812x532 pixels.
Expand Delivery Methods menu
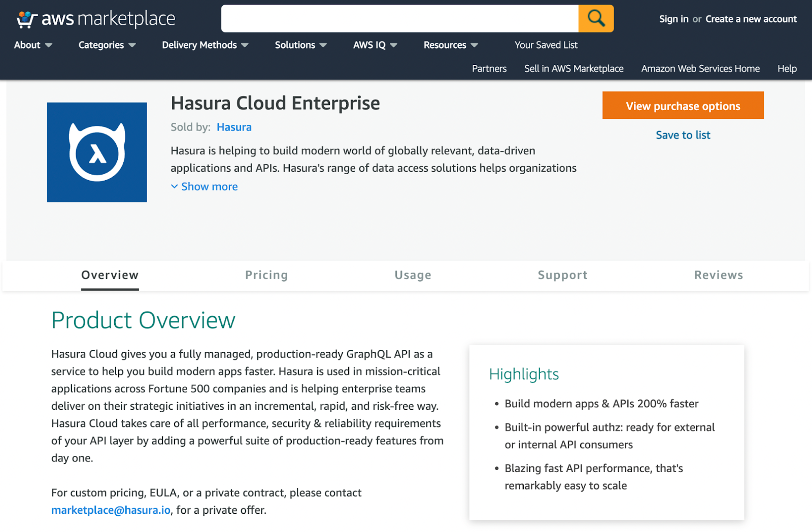click(x=205, y=45)
